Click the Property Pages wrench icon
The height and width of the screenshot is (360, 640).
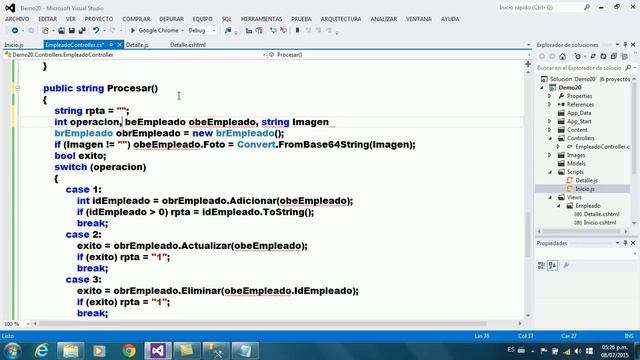coord(566,266)
